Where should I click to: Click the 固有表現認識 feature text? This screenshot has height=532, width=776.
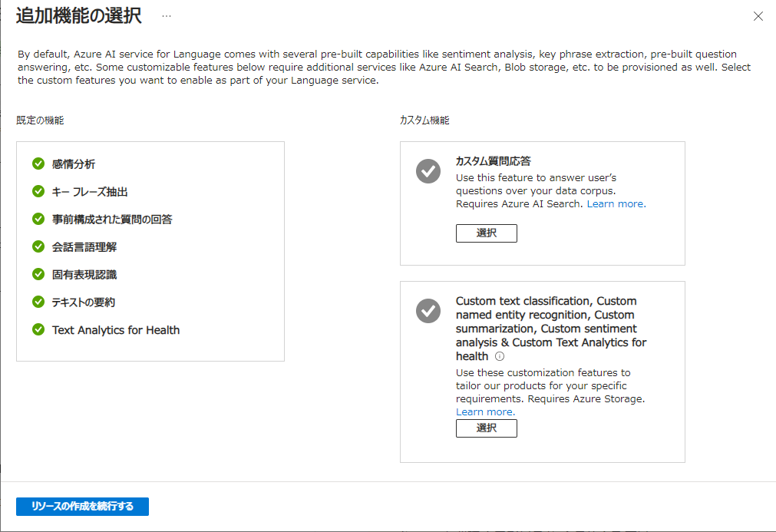(x=84, y=275)
